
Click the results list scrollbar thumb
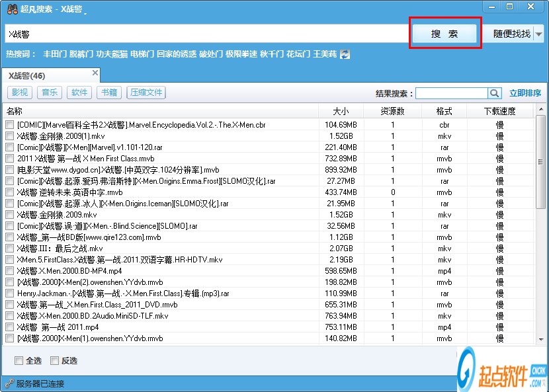(x=541, y=162)
